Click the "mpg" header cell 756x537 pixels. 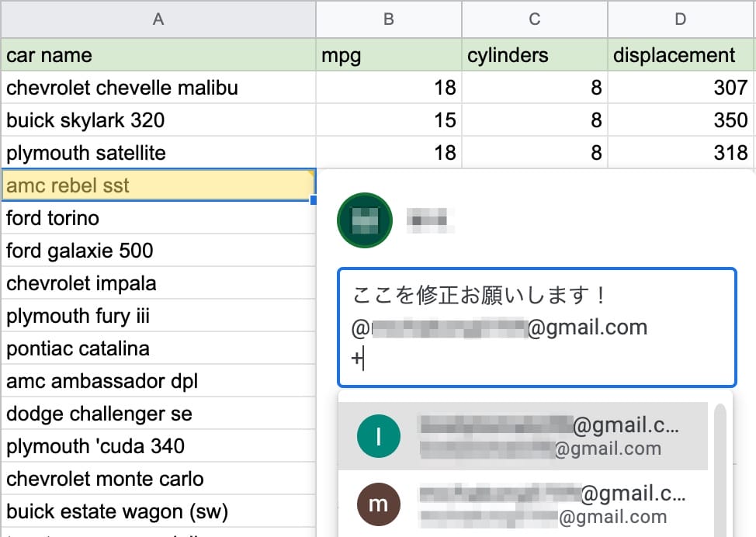point(388,55)
